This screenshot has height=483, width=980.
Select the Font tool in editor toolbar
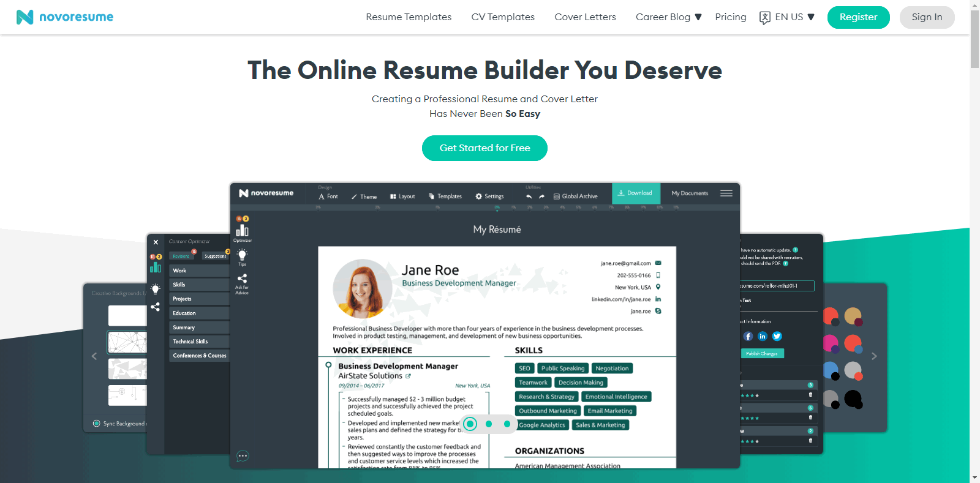(328, 197)
